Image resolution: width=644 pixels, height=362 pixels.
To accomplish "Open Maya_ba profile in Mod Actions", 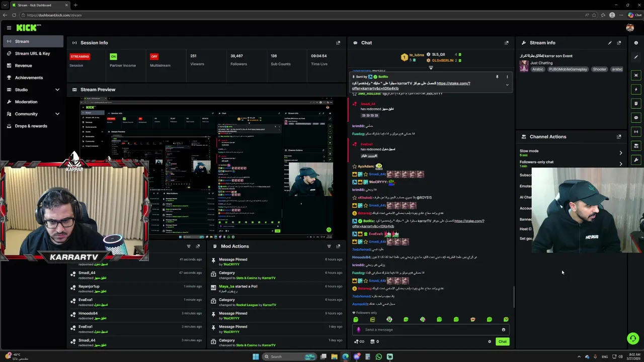I will tap(226, 287).
